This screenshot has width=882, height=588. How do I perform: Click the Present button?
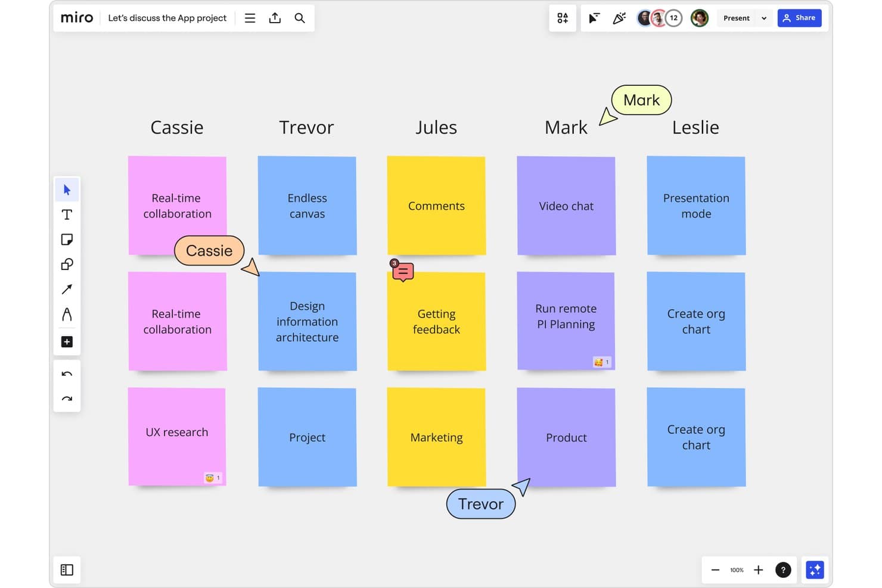point(737,18)
